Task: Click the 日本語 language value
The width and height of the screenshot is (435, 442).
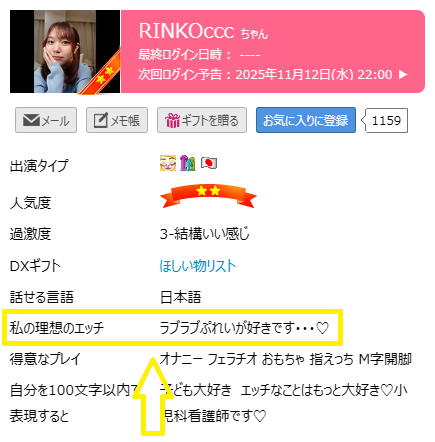Action: pos(180,297)
